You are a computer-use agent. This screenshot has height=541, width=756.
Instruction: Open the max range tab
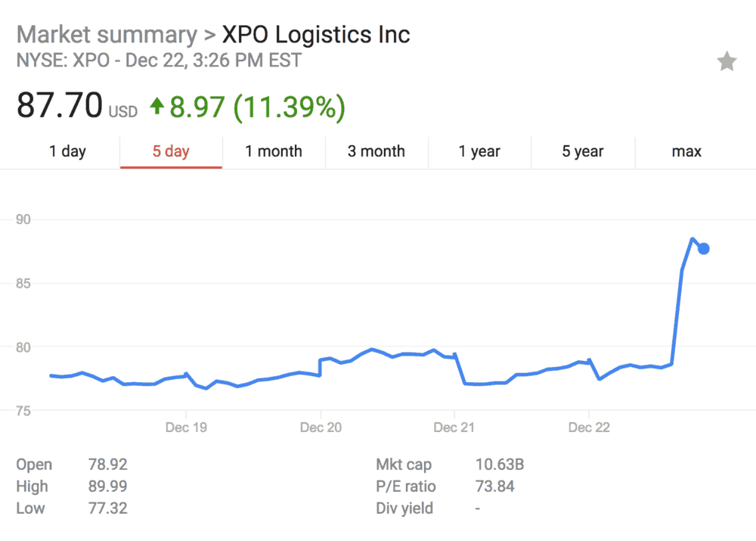tap(686, 151)
